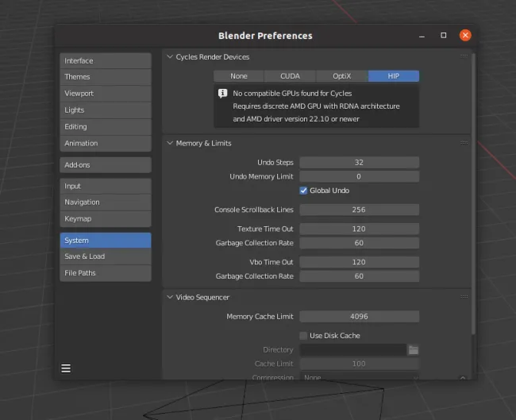Click the Cache Limit value field
Image resolution: width=516 pixels, height=420 pixels.
click(x=360, y=364)
